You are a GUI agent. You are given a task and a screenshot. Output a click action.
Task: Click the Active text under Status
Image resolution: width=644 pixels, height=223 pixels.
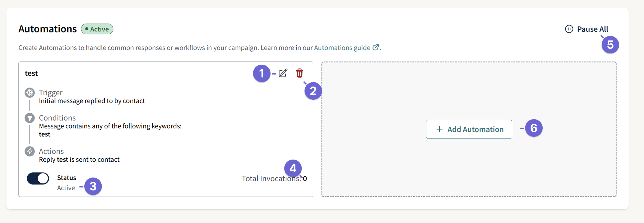(66, 188)
